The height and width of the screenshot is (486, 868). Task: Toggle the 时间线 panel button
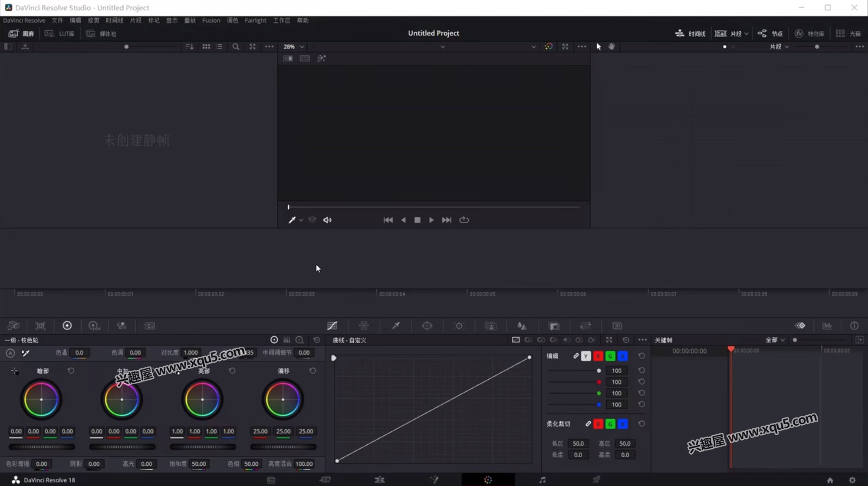690,33
